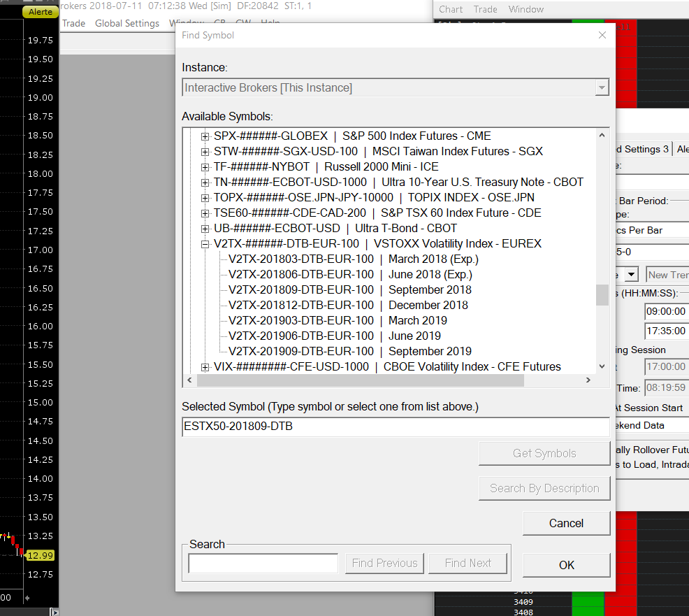Select VIX-########-CFE-USD-1000 symbol row

pyautogui.click(x=387, y=366)
